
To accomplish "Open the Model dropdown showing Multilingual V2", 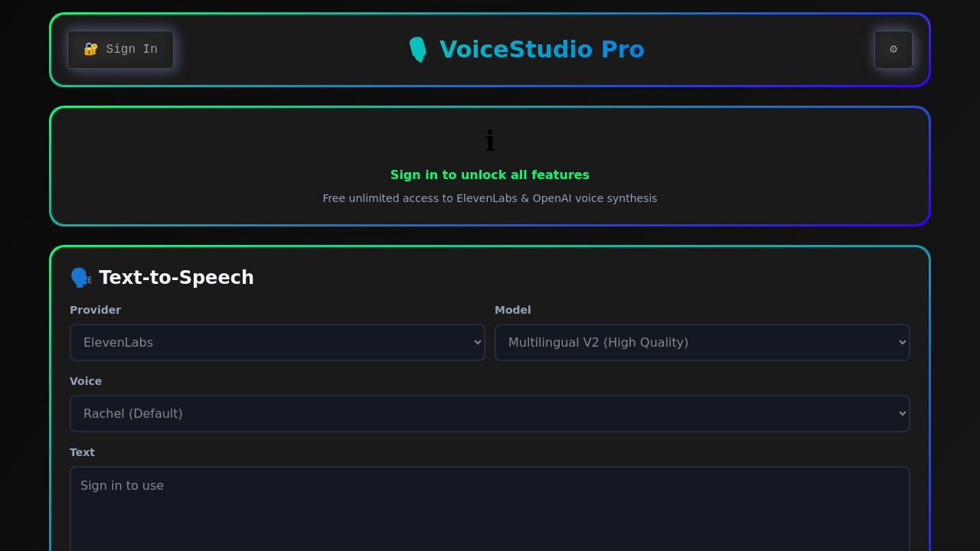I will [x=702, y=342].
